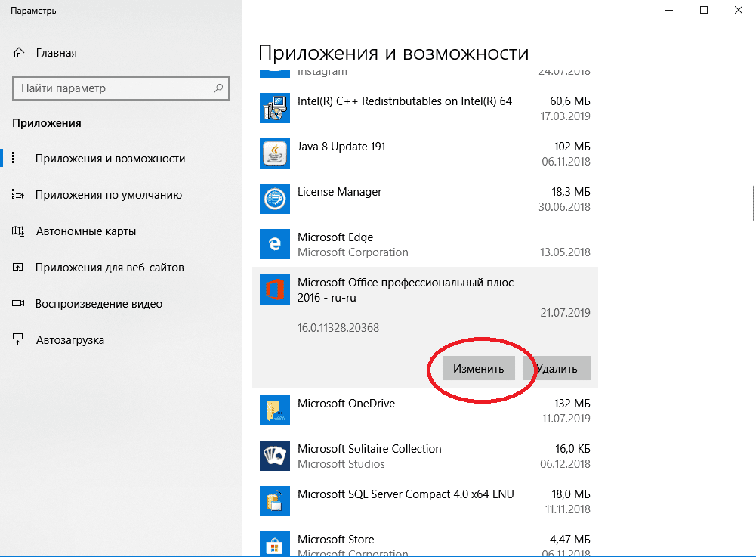
Task: Click the search magnifier icon
Action: (218, 88)
